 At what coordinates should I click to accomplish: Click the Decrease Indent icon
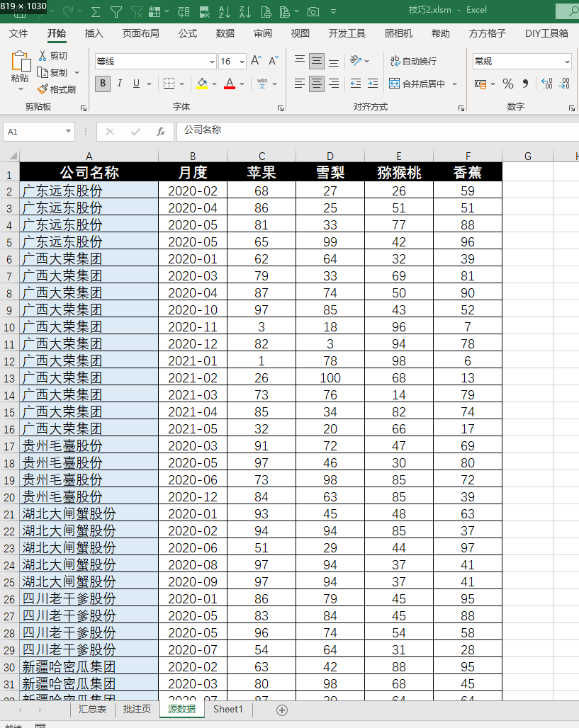click(356, 84)
